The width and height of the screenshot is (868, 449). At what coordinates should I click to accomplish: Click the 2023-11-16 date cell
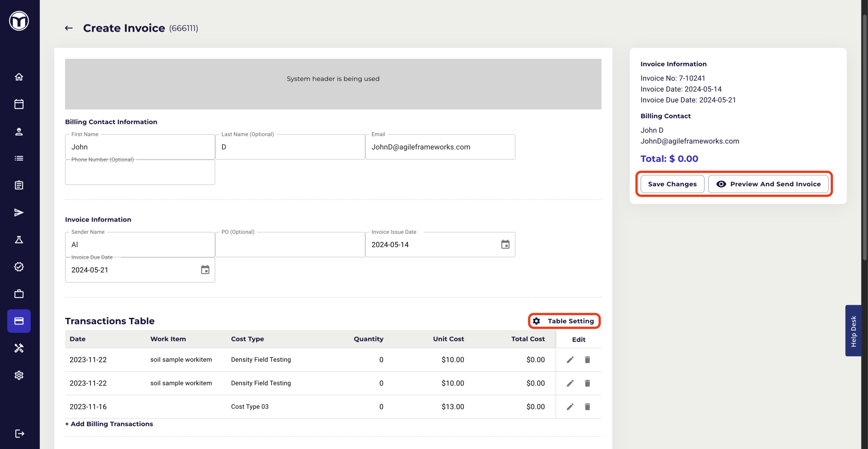tap(88, 407)
